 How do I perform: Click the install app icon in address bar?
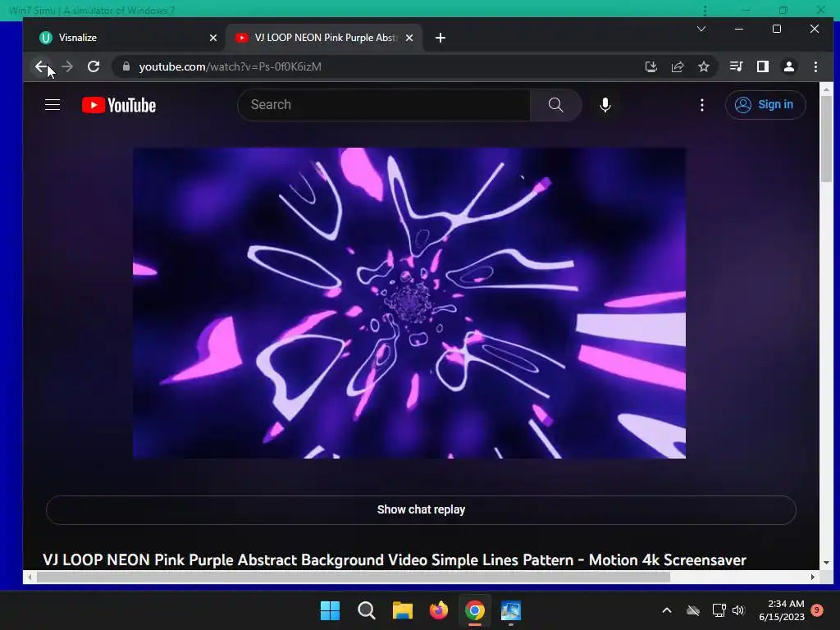click(651, 66)
